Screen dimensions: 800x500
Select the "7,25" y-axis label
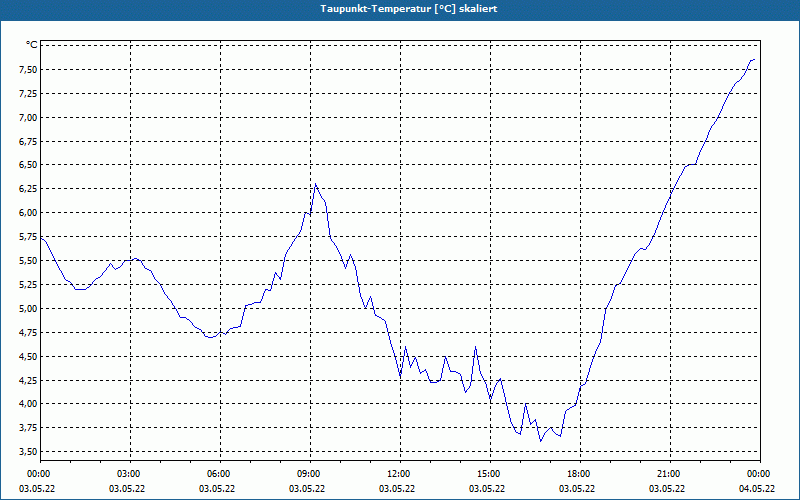pyautogui.click(x=28, y=94)
